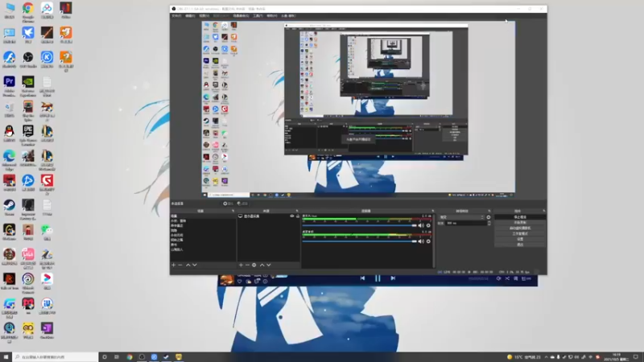Open Scene Collection menu in OBS
The width and height of the screenshot is (644, 362).
click(241, 15)
